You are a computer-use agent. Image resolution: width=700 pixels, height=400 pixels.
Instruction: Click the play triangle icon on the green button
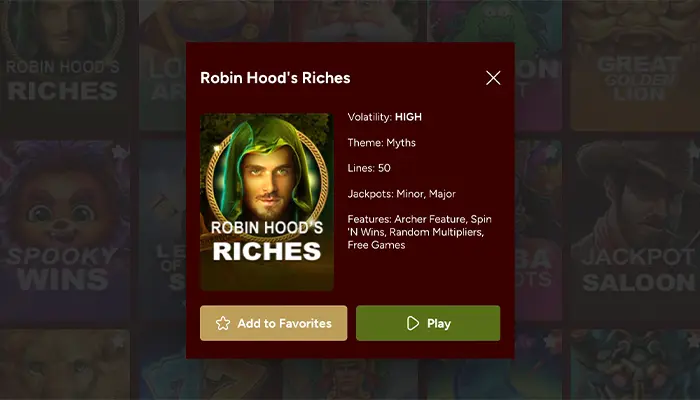click(412, 323)
